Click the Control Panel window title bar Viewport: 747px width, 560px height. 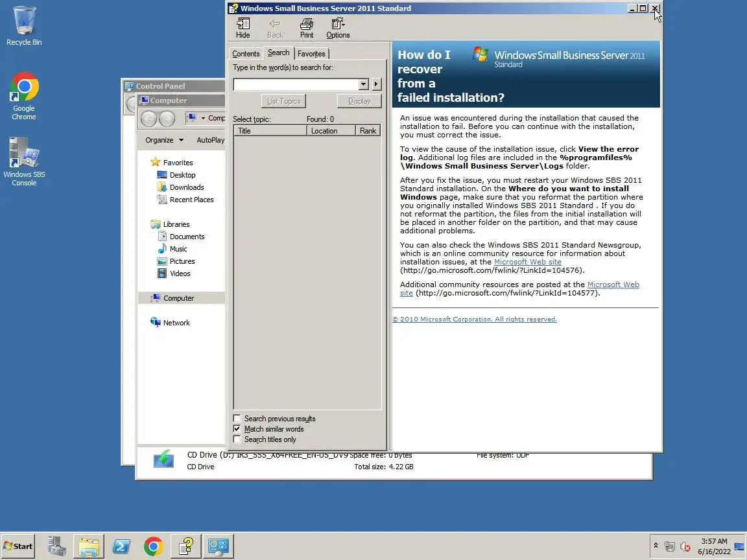[x=174, y=86]
